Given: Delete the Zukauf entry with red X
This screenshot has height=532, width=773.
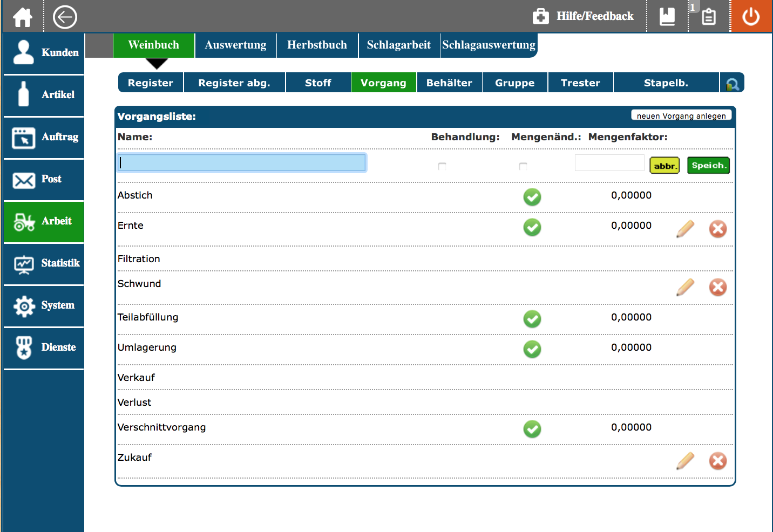Looking at the screenshot, I should pos(717,461).
